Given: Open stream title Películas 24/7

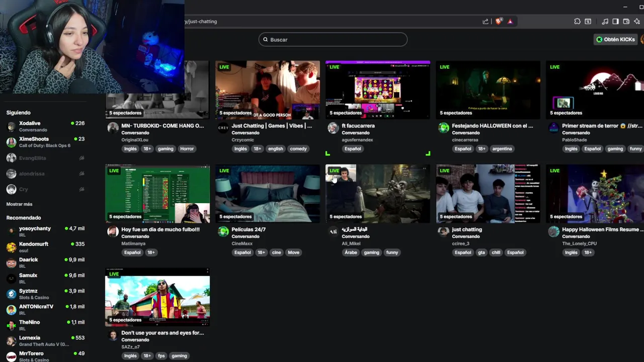Looking at the screenshot, I should tap(249, 229).
